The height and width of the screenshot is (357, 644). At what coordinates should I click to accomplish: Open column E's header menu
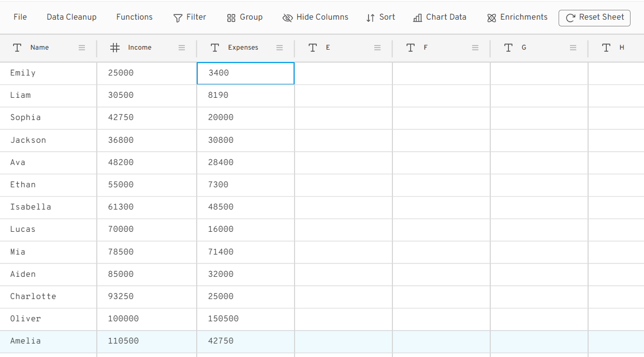pos(377,47)
